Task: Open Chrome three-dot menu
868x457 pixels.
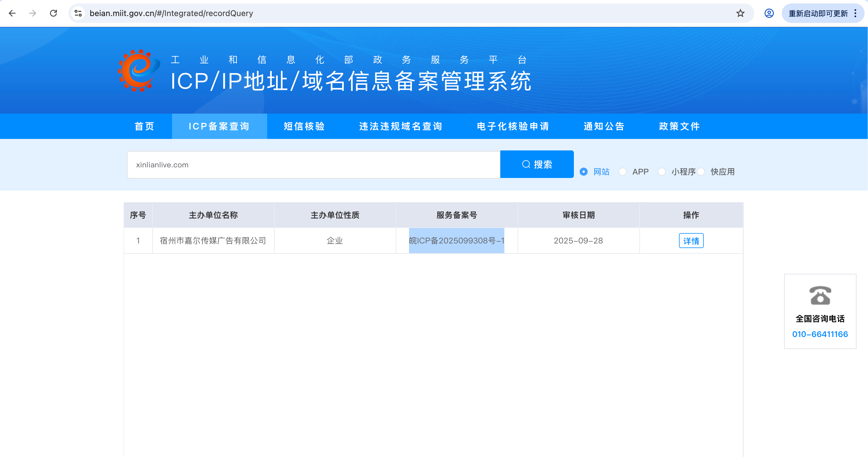Action: [x=856, y=13]
